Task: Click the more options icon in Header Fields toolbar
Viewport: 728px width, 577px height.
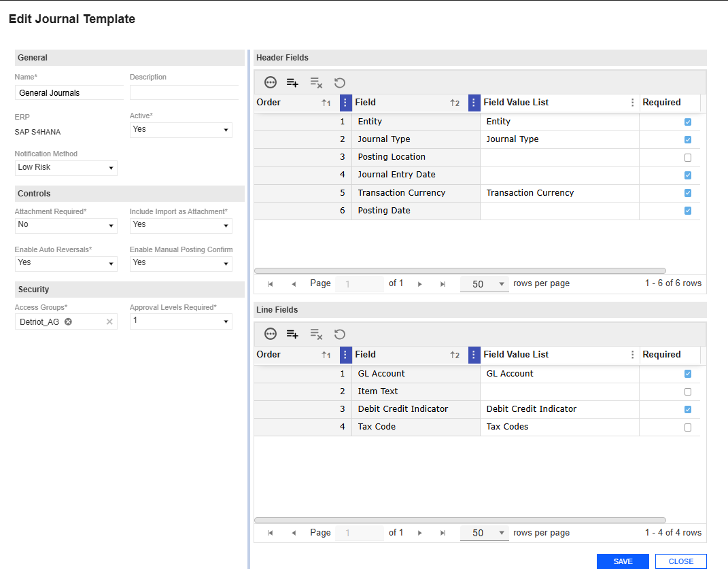Action: pyautogui.click(x=271, y=82)
